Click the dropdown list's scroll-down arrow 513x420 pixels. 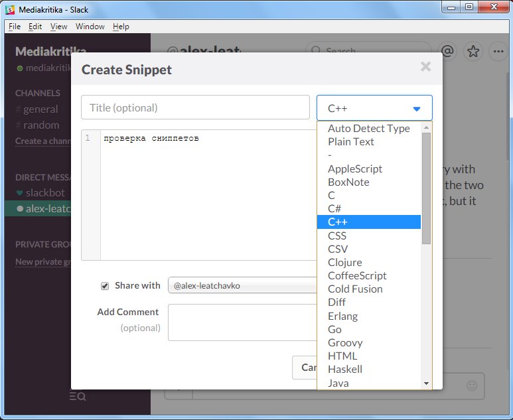(x=426, y=384)
